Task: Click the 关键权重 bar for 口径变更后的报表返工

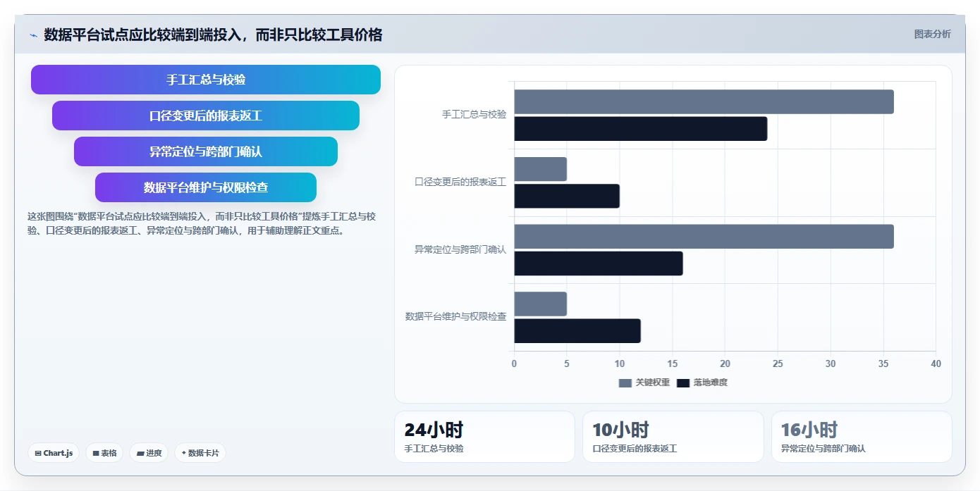Action: point(540,169)
